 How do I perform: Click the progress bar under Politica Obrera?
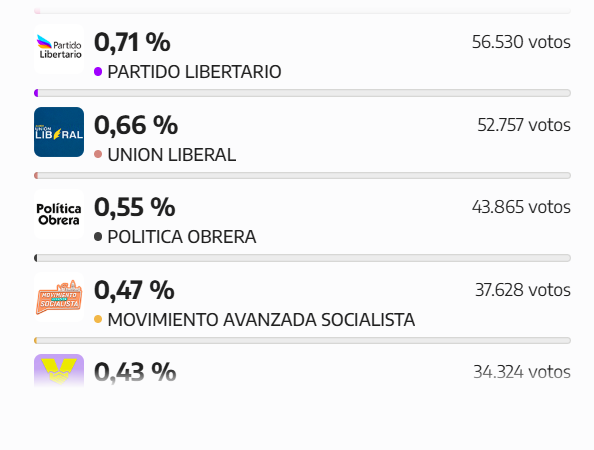(302, 258)
